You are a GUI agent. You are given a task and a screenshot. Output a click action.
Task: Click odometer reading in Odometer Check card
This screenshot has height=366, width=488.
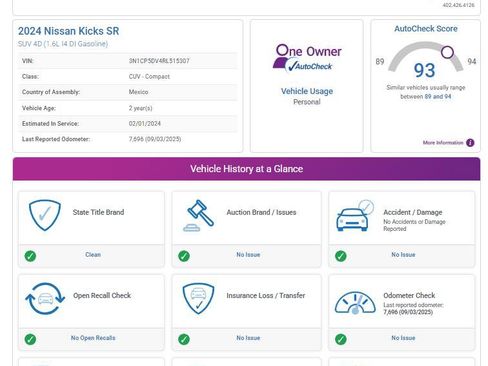pyautogui.click(x=408, y=312)
